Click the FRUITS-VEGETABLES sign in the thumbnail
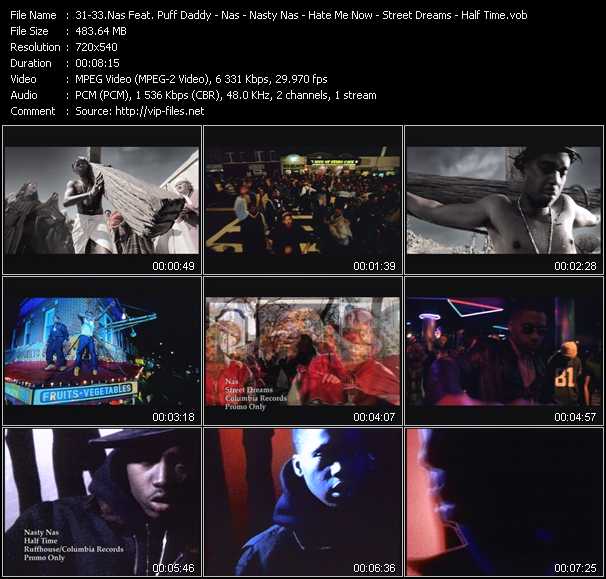This screenshot has width=606, height=579. pyautogui.click(x=86, y=393)
